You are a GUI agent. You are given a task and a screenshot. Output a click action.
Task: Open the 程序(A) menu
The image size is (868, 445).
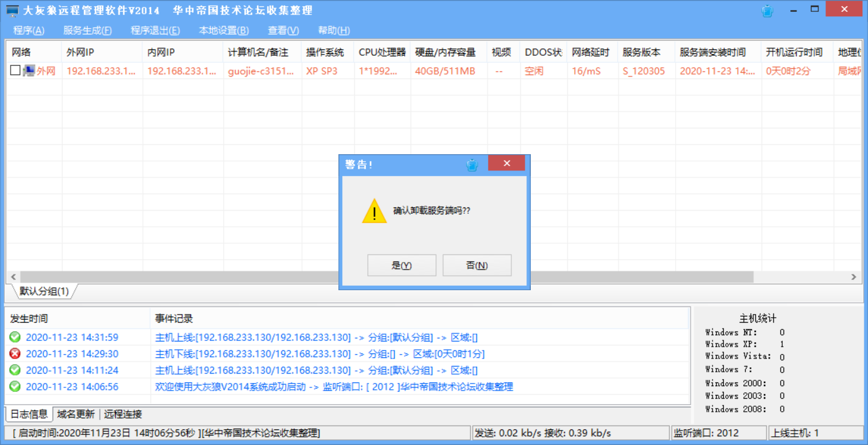point(29,30)
